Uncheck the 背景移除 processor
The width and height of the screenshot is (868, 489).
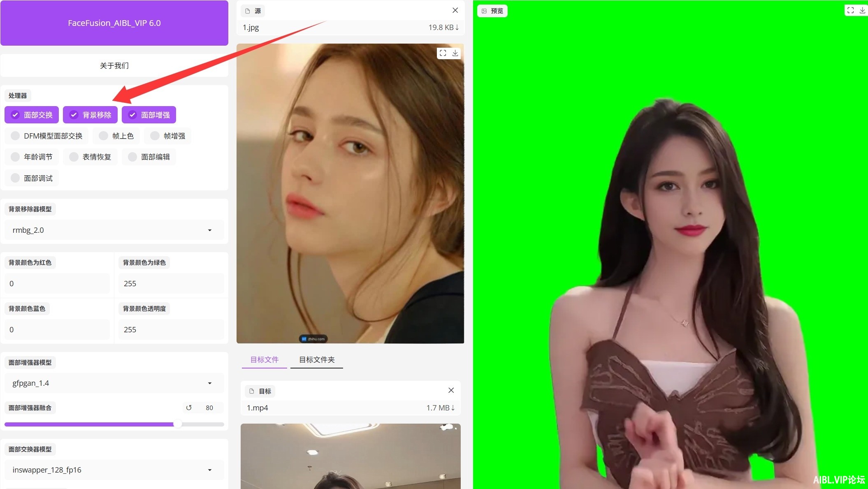pyautogui.click(x=90, y=115)
